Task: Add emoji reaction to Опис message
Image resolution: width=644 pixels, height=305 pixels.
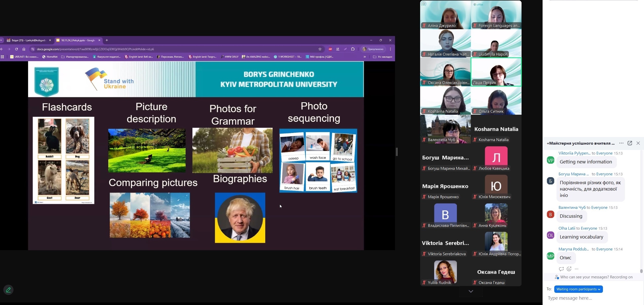Action: [x=569, y=269]
